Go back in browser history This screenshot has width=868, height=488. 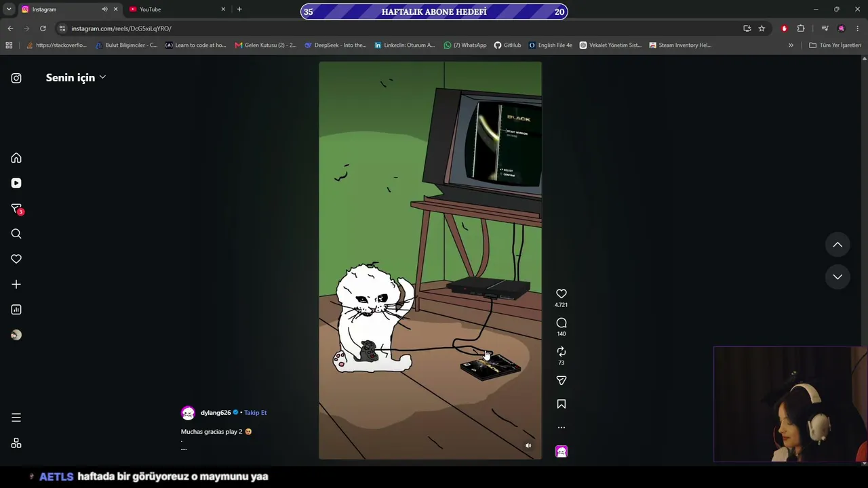(x=10, y=28)
